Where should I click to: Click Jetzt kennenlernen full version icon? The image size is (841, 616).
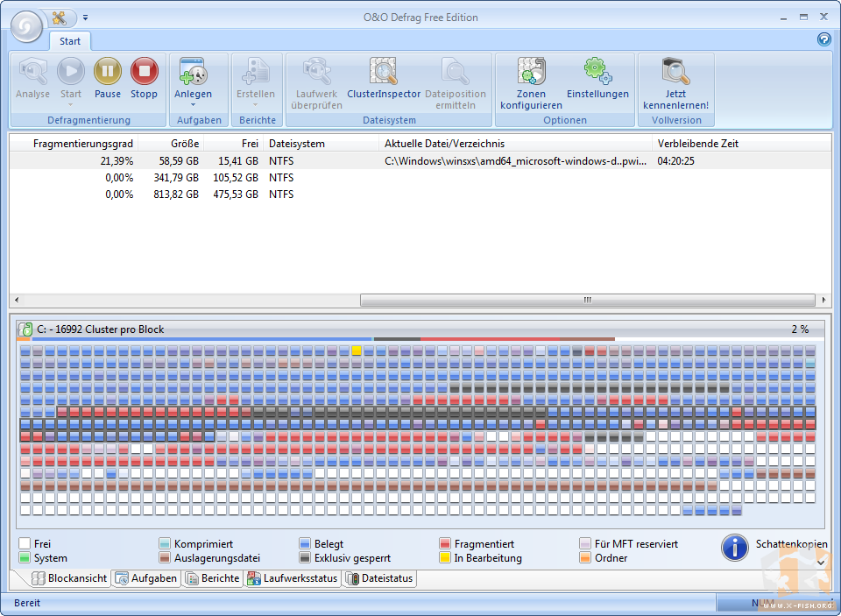(x=675, y=71)
